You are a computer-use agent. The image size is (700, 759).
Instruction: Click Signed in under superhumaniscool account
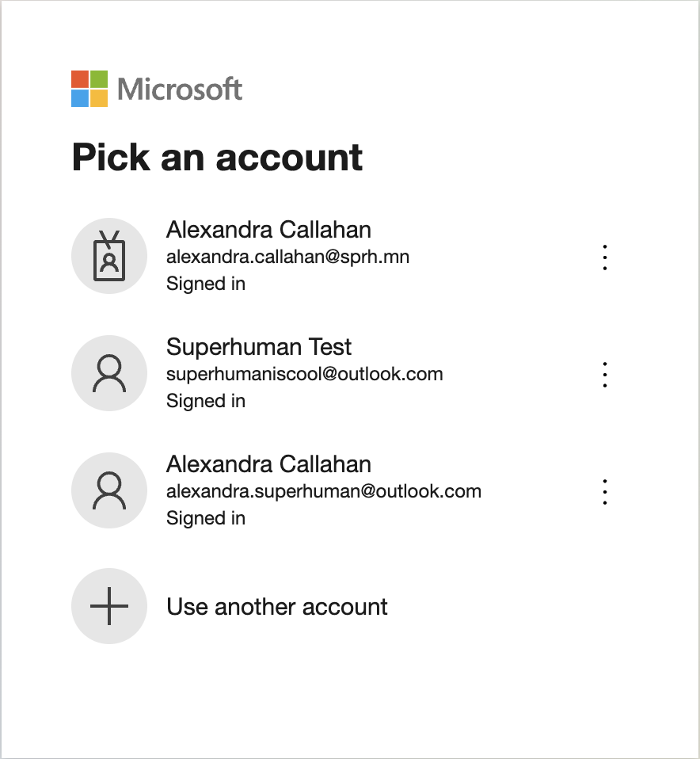click(x=206, y=401)
